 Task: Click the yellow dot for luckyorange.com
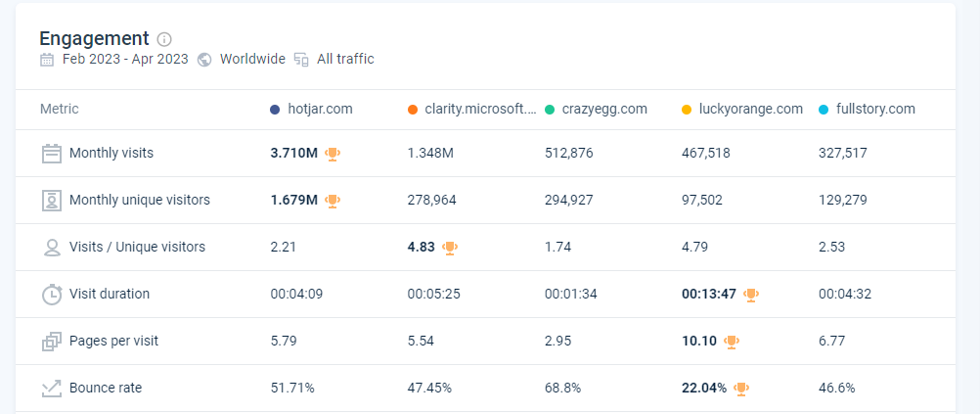point(687,110)
